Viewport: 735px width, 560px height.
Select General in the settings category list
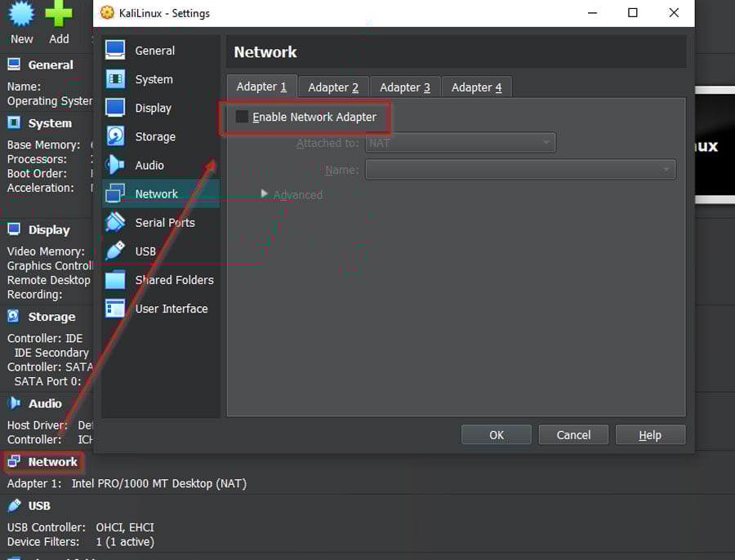click(161, 51)
